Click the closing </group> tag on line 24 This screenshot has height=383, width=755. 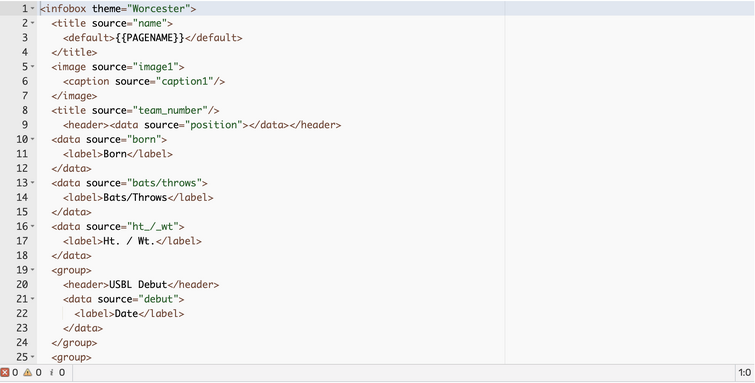click(75, 343)
